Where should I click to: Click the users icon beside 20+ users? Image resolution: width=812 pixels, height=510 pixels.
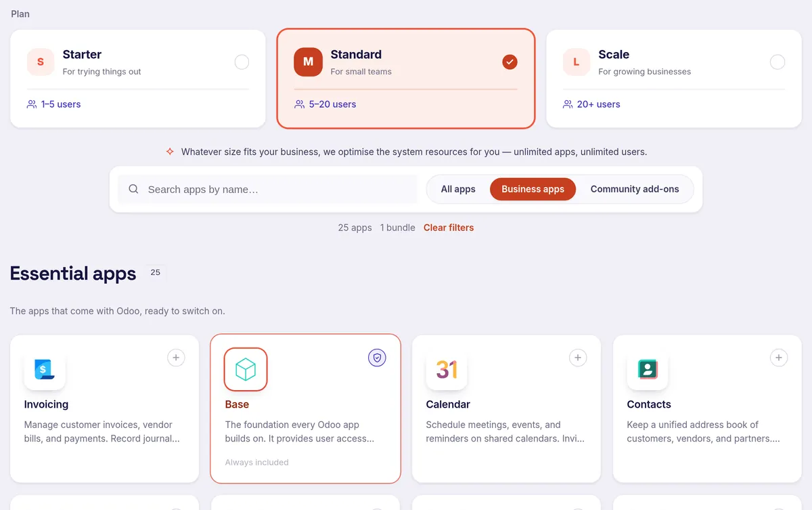[568, 104]
